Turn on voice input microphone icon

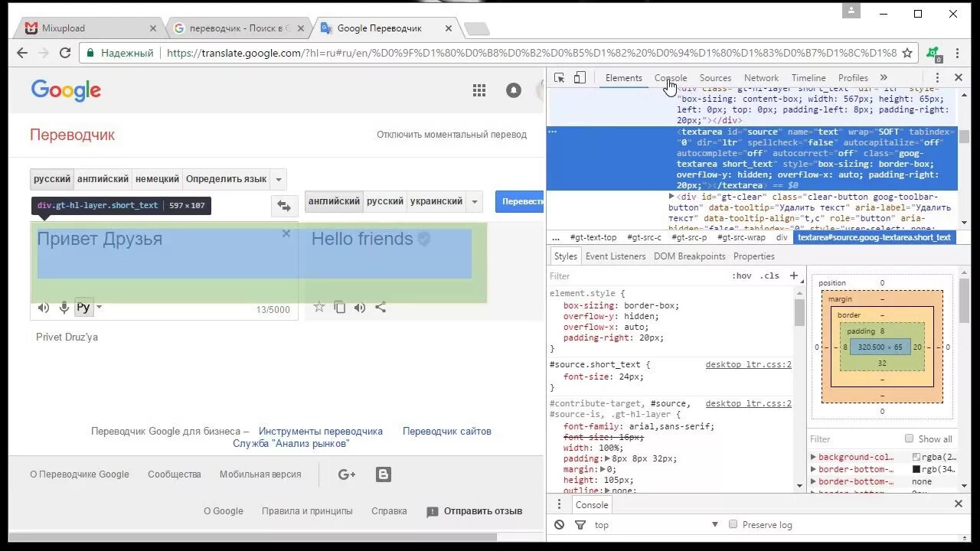[64, 308]
